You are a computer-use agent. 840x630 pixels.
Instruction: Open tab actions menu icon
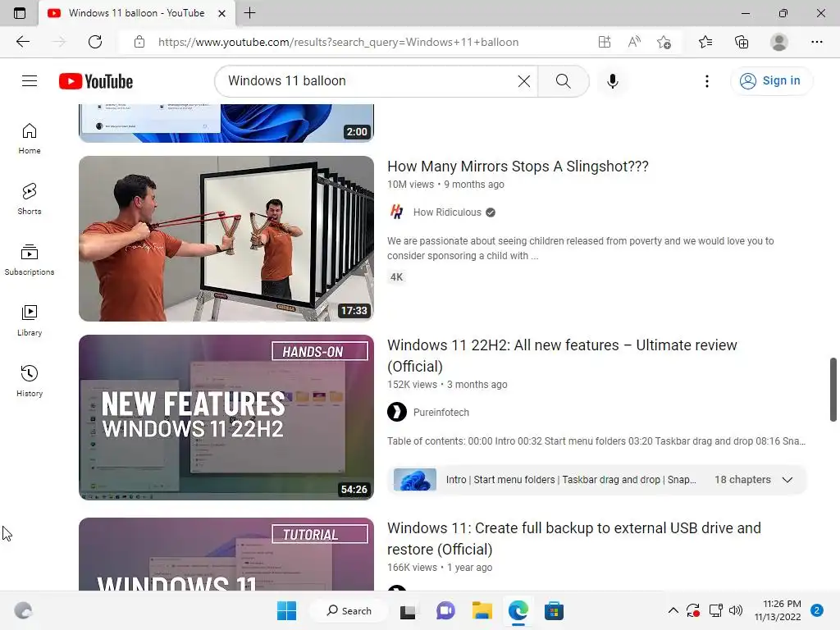pos(20,13)
